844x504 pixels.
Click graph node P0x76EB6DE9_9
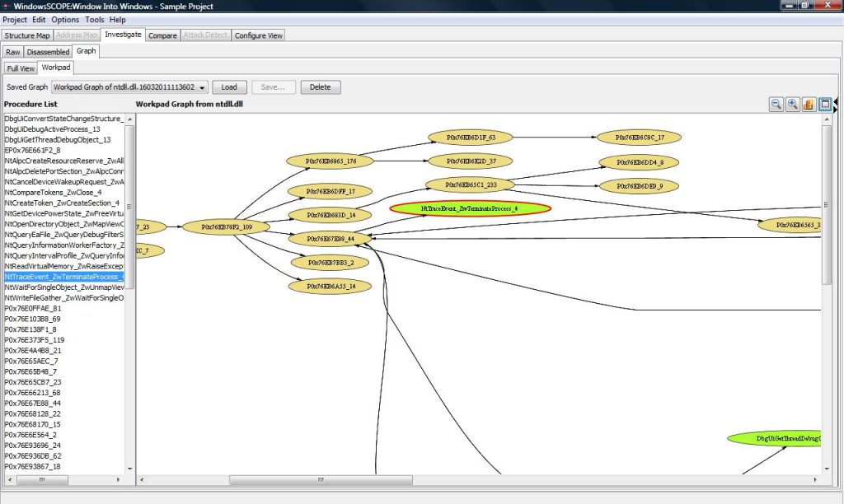(x=640, y=186)
